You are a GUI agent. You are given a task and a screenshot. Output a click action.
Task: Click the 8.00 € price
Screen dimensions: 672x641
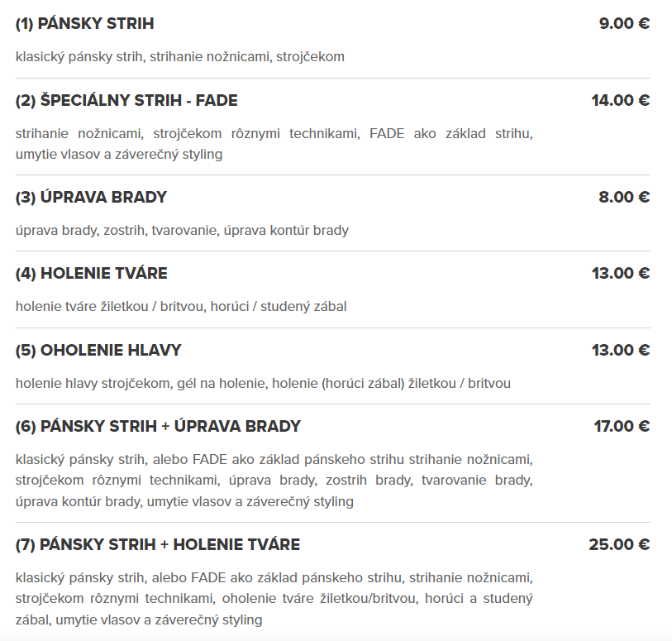(x=624, y=198)
